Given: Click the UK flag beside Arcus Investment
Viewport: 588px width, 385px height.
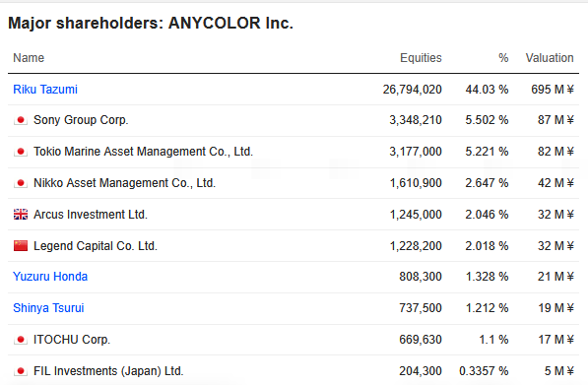Looking at the screenshot, I should click(21, 215).
